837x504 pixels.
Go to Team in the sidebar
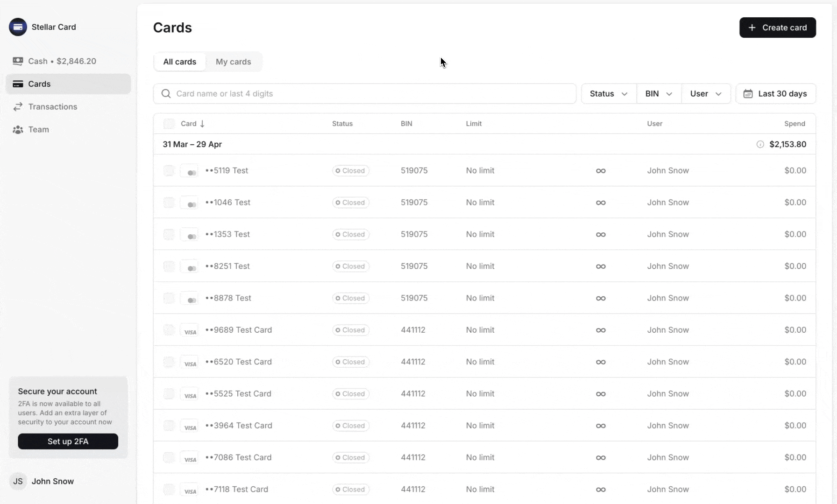pos(68,130)
